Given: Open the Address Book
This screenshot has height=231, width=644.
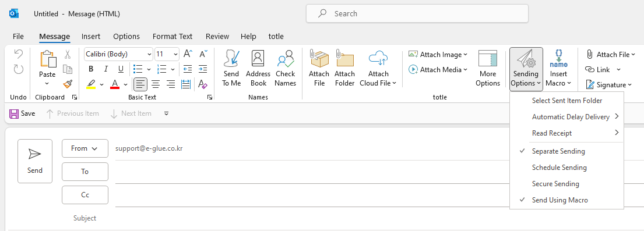Looking at the screenshot, I should click(x=258, y=68).
